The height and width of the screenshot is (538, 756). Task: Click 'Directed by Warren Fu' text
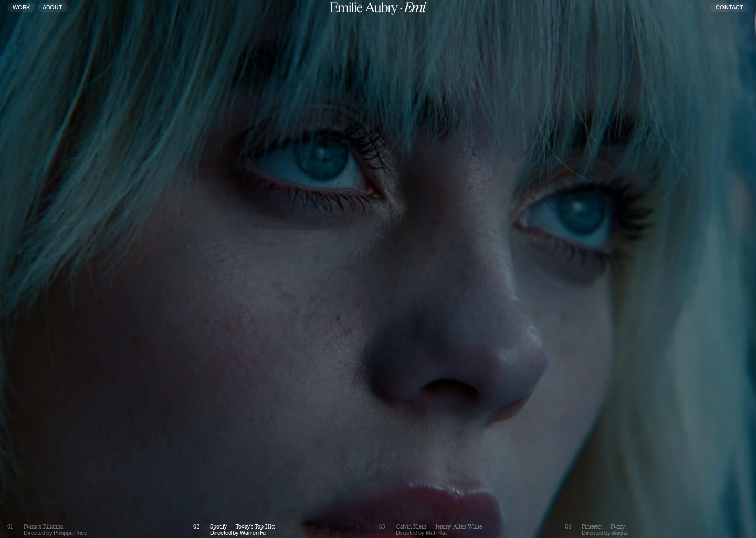(238, 533)
